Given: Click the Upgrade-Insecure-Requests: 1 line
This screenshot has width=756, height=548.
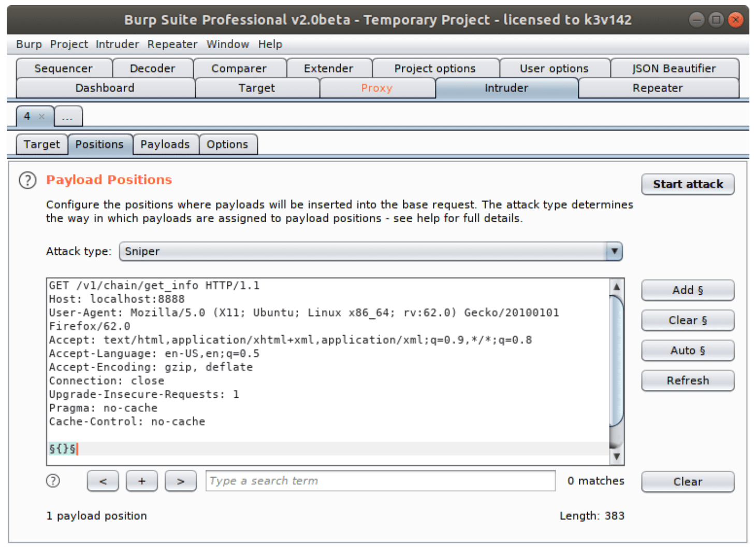Looking at the screenshot, I should (x=144, y=395).
